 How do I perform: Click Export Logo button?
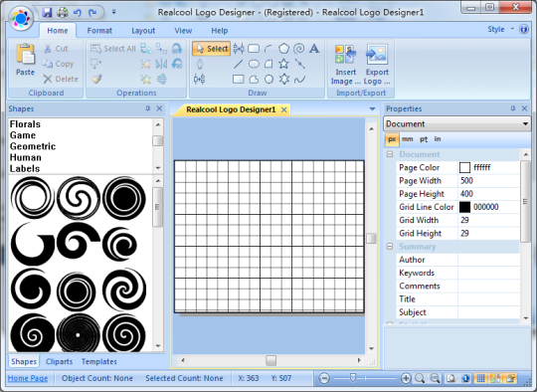click(377, 65)
